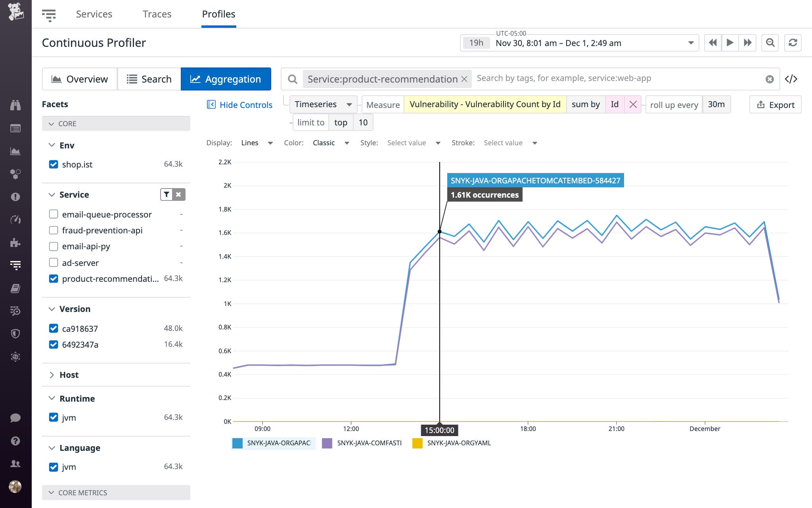Open the Events panel in the sidebar

pos(16,128)
